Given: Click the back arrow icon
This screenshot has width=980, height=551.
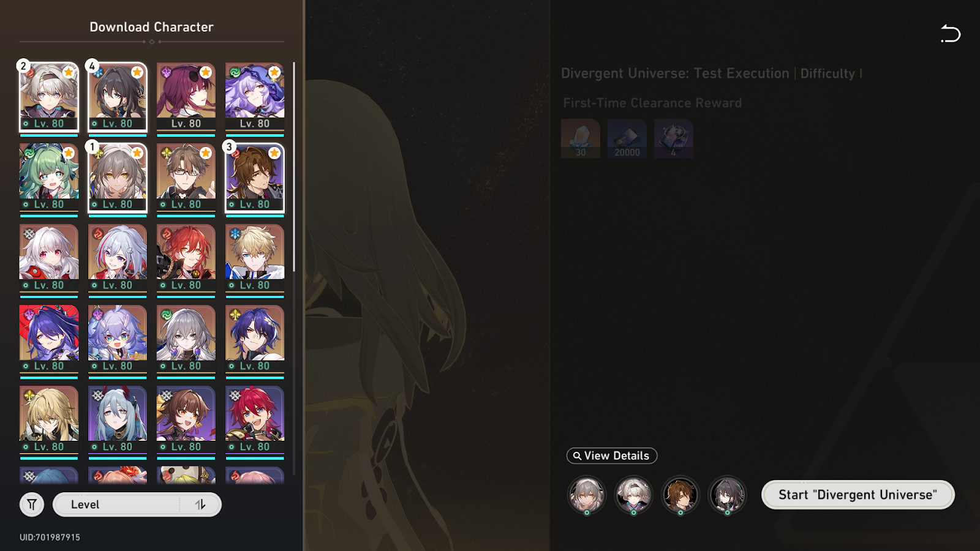Looking at the screenshot, I should tap(951, 34).
